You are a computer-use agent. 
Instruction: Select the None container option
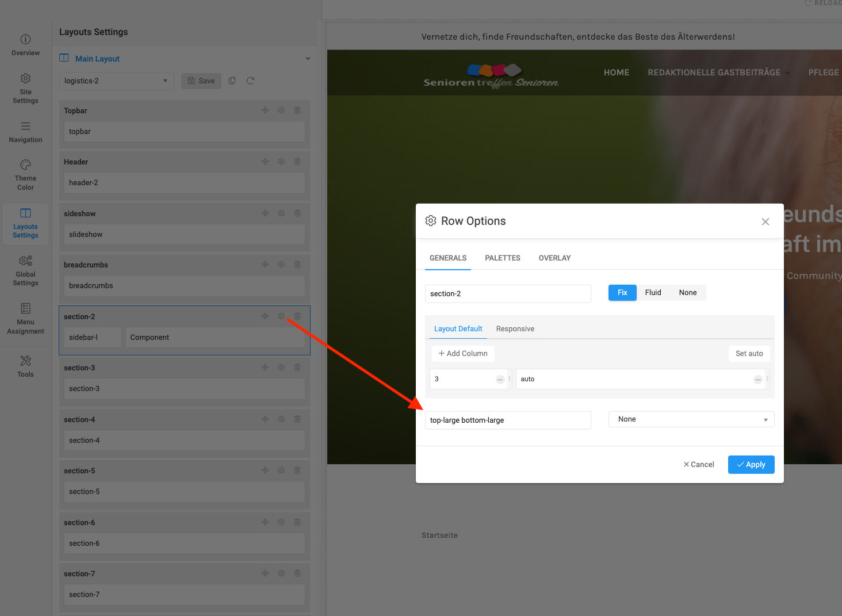tap(688, 293)
